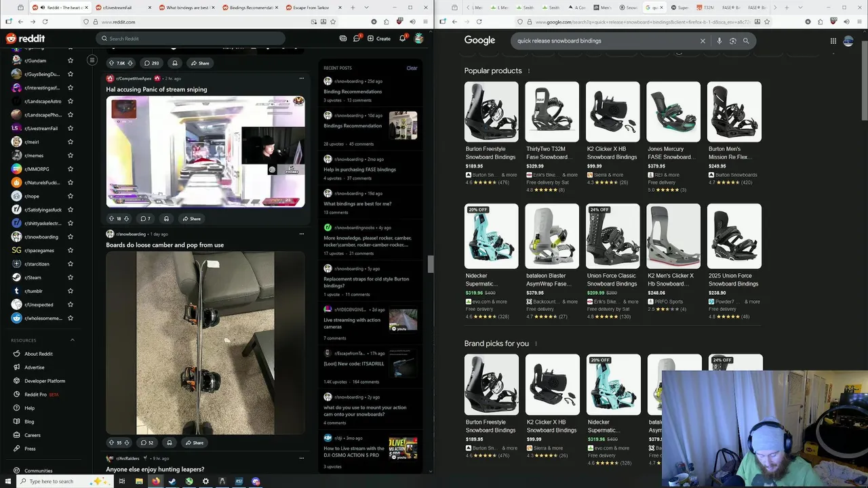868x488 pixels.
Task: Start Google voice search microphone
Action: pos(719,41)
